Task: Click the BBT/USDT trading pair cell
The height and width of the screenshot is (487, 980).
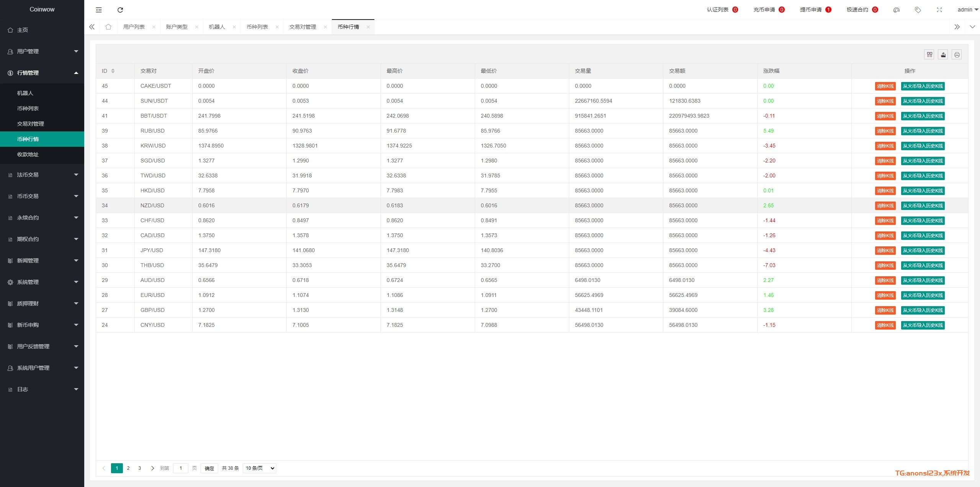Action: pyautogui.click(x=163, y=116)
